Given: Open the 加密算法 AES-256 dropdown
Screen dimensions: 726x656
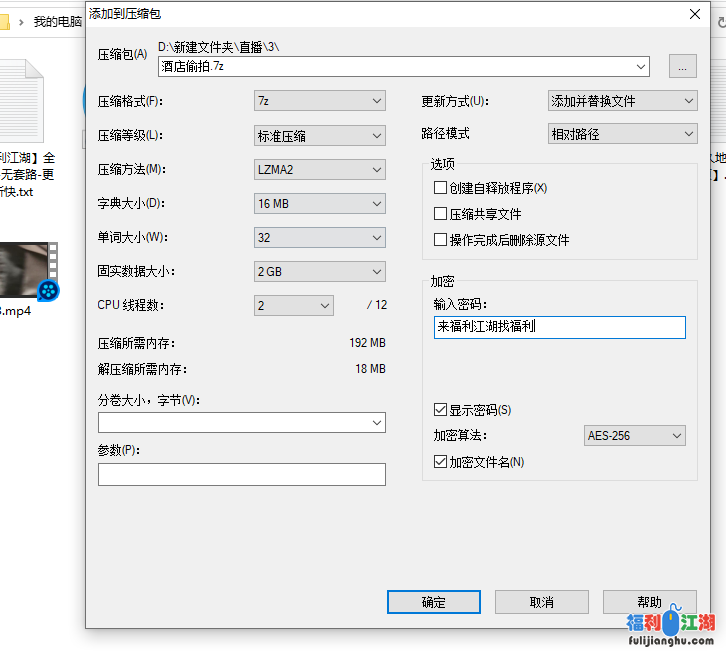Looking at the screenshot, I should point(635,436).
